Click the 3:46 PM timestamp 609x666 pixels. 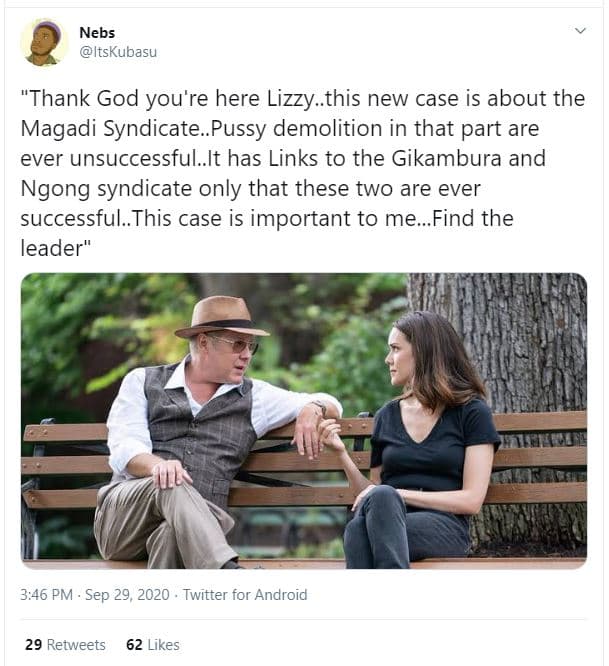click(x=46, y=594)
